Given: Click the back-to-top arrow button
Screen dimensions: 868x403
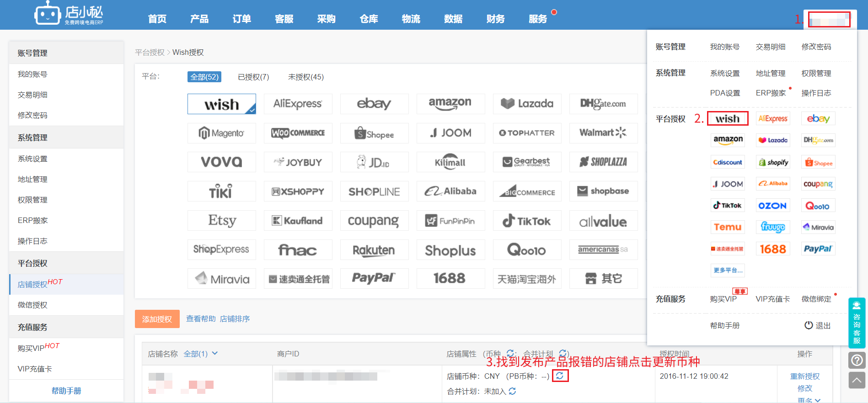Looking at the screenshot, I should 857,380.
